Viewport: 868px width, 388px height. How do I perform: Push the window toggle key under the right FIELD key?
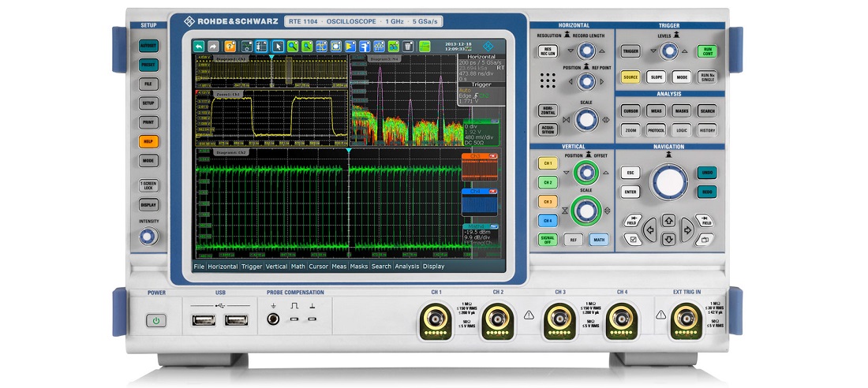[x=704, y=239]
